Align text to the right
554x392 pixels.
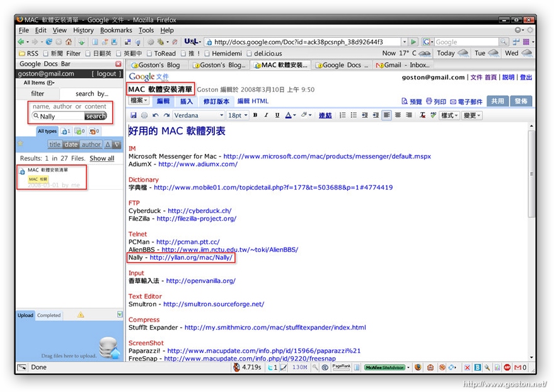(x=409, y=115)
